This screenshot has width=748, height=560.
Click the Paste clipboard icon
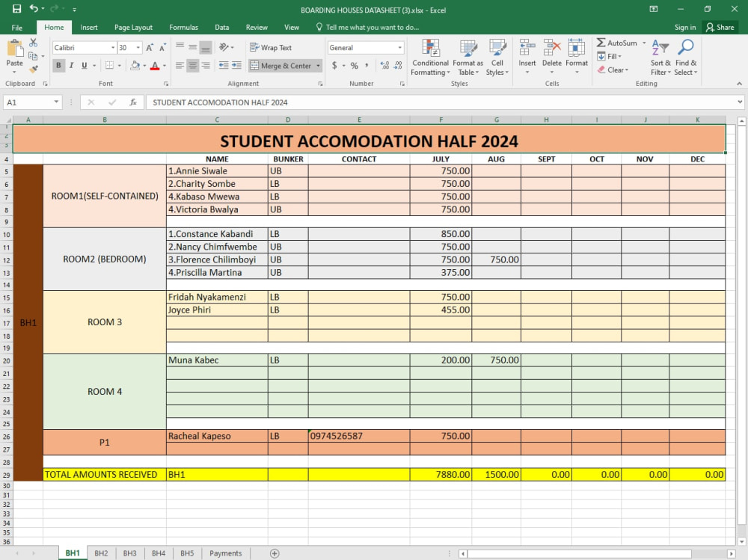(15, 49)
